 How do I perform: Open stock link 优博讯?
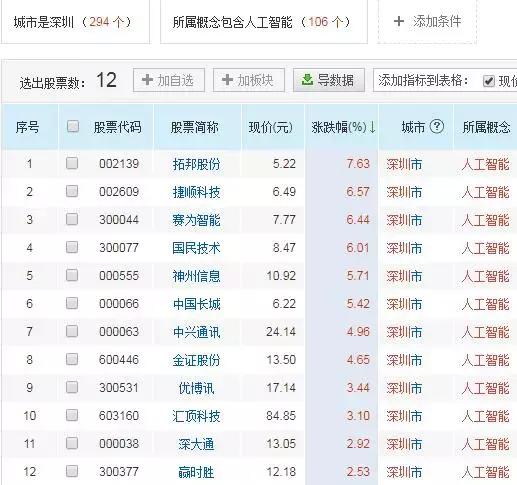click(196, 388)
